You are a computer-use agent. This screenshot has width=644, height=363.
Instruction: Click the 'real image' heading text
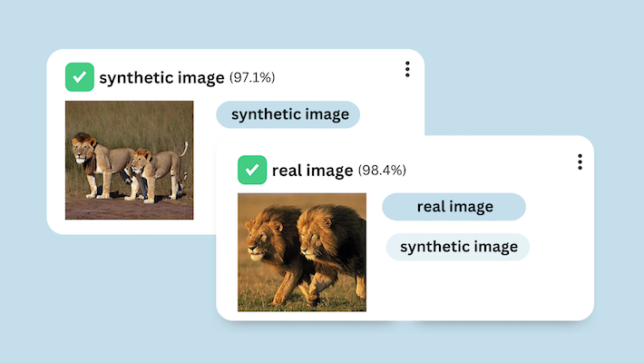click(313, 171)
